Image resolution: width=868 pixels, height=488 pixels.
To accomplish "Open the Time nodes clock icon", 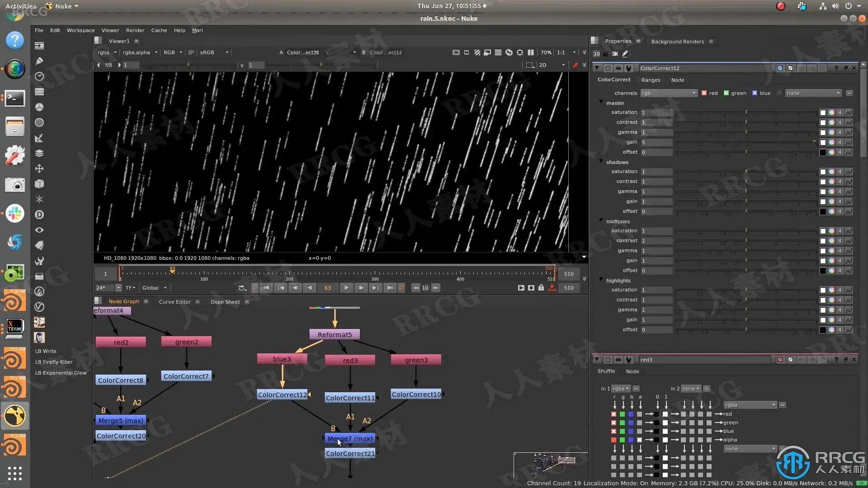I will coord(39,76).
